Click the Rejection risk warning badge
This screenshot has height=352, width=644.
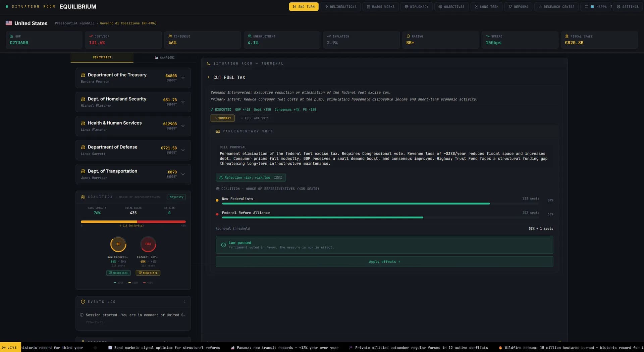point(251,178)
